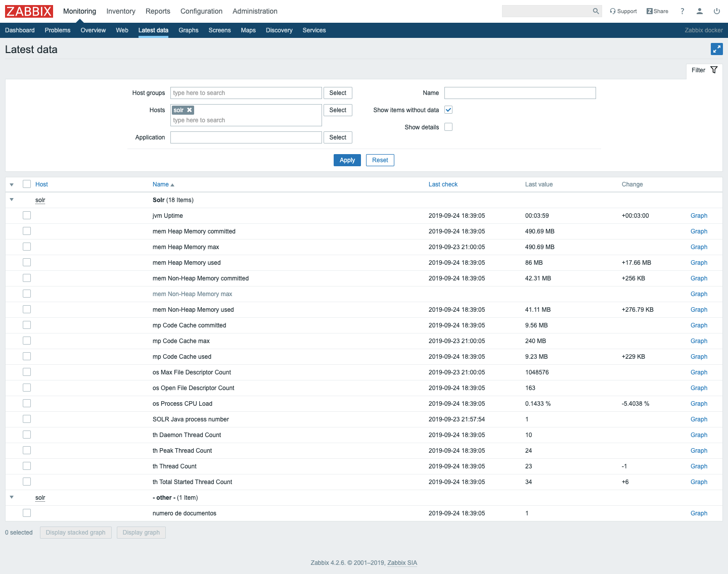Focus the Host groups search field
728x574 pixels.
pyautogui.click(x=246, y=93)
